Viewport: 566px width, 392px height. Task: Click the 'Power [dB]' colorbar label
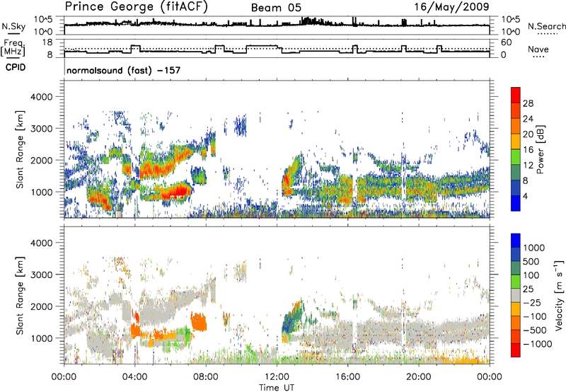click(x=541, y=149)
